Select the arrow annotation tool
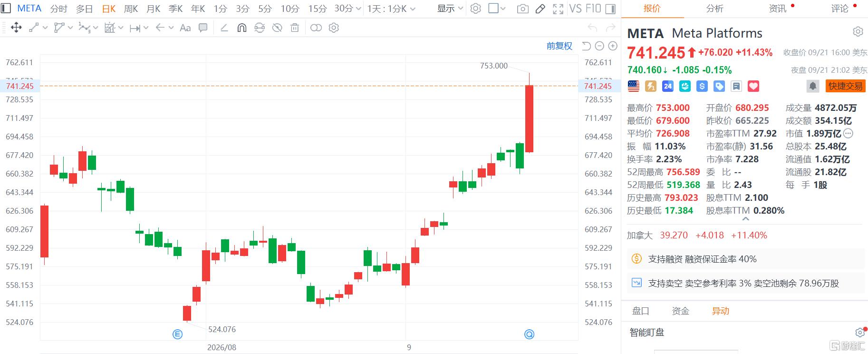 click(x=160, y=28)
